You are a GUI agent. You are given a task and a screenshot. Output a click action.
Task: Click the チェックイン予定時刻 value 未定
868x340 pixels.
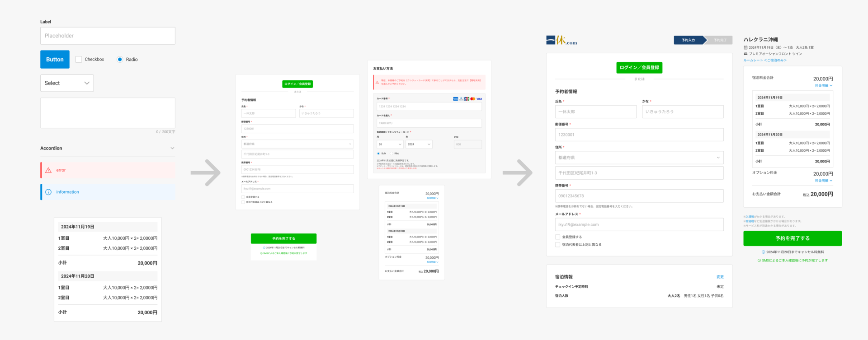point(720,287)
